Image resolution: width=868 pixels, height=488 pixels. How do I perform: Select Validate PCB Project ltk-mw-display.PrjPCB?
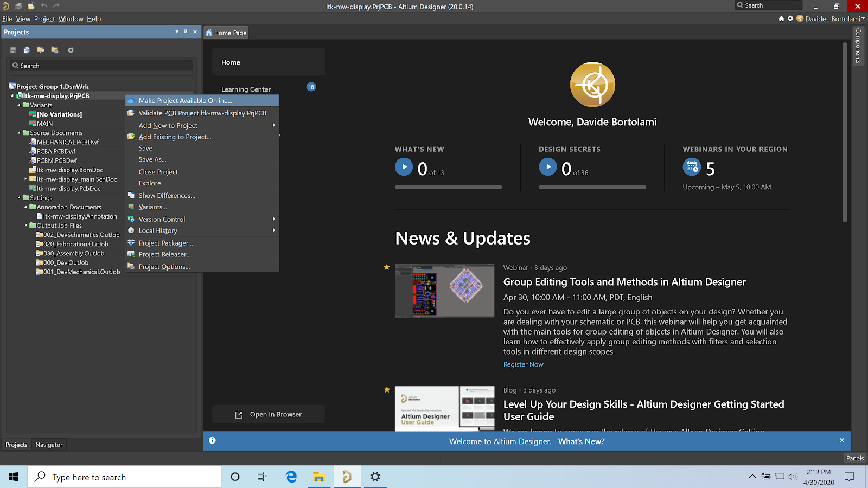pos(202,113)
